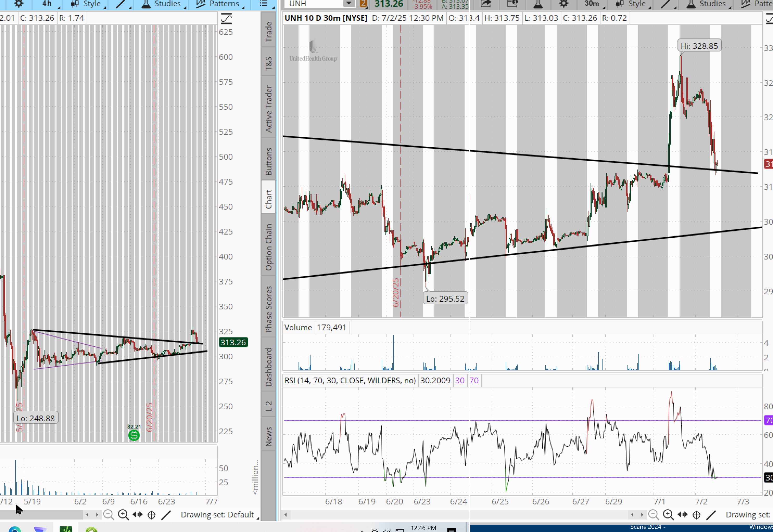Open chart settings gear on left chart

pyautogui.click(x=19, y=4)
